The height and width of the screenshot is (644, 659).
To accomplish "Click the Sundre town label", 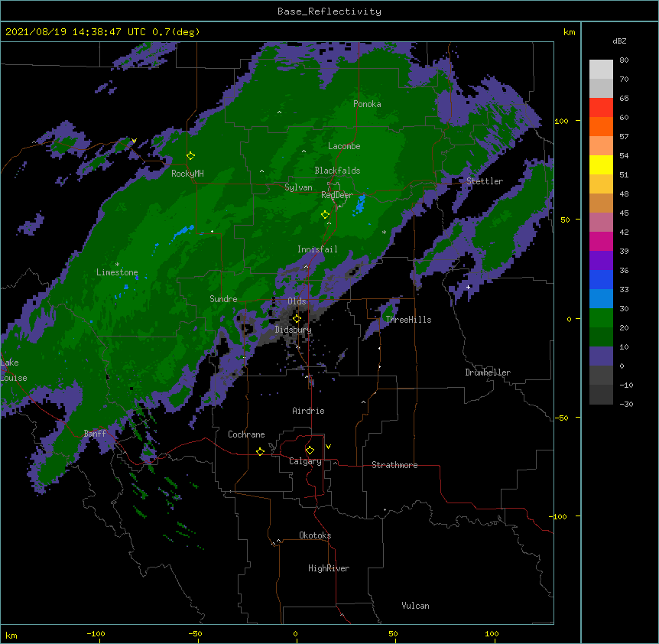I will [x=223, y=299].
